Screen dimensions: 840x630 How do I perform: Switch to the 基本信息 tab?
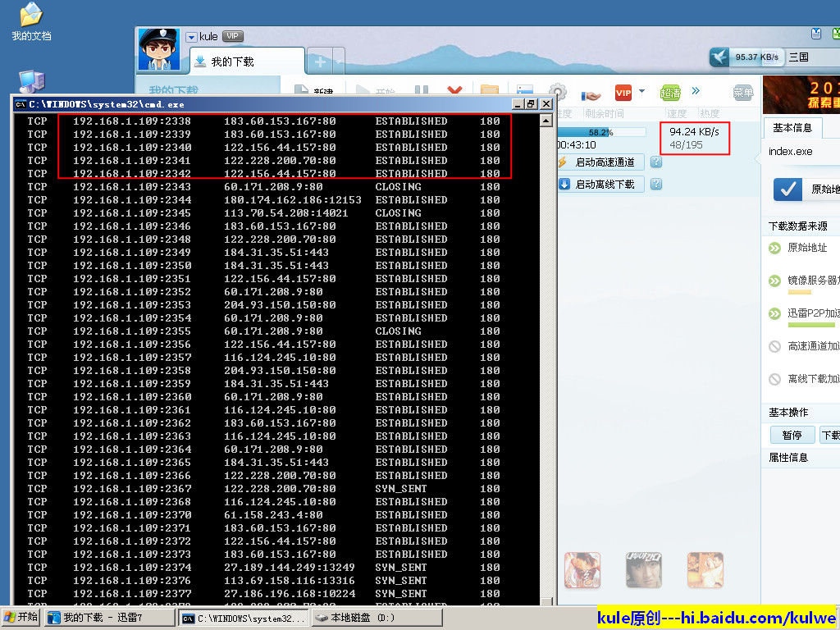pos(792,128)
